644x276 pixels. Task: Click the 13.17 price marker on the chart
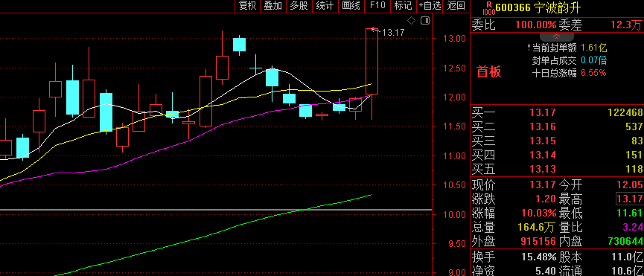click(x=393, y=33)
